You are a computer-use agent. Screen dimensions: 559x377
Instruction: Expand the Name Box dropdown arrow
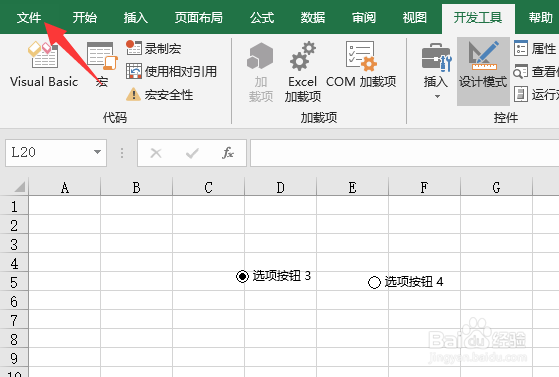(97, 152)
